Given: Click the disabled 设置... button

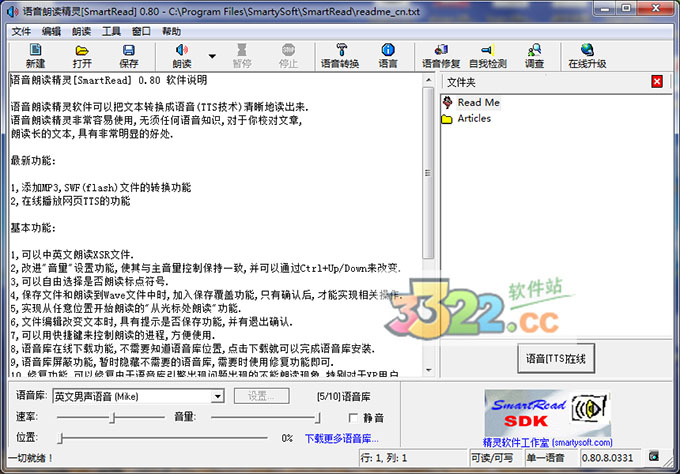Looking at the screenshot, I should pos(262,396).
